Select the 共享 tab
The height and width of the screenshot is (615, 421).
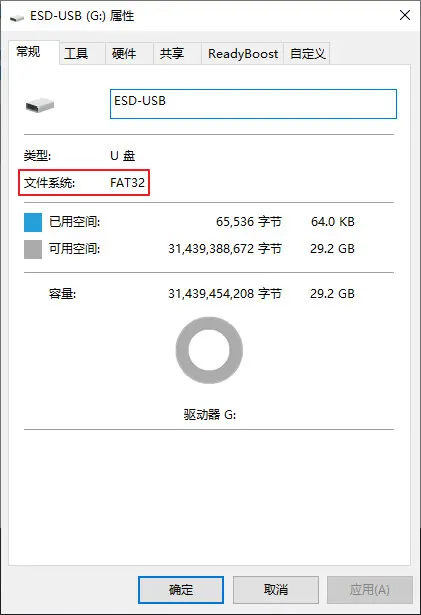click(x=171, y=53)
